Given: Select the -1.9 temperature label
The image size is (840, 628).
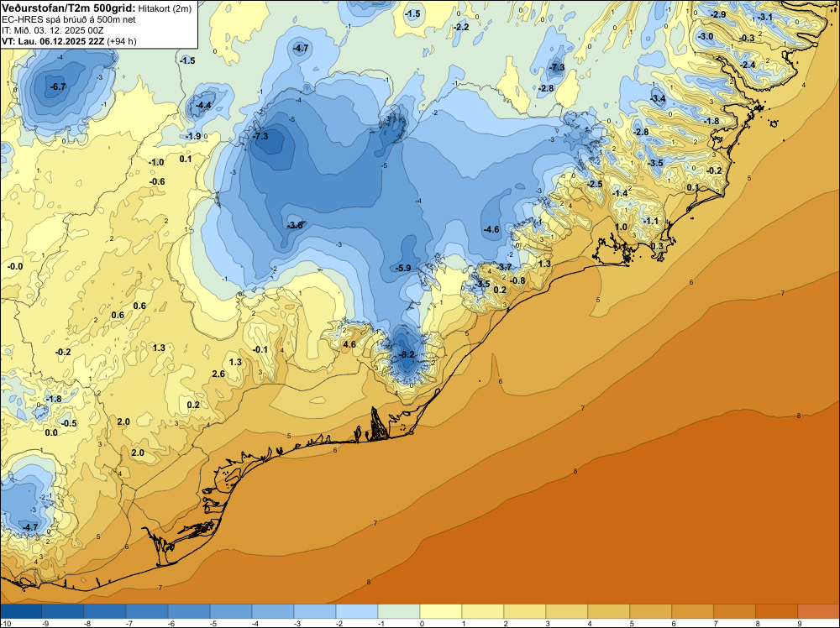Looking at the screenshot, I should point(193,137).
